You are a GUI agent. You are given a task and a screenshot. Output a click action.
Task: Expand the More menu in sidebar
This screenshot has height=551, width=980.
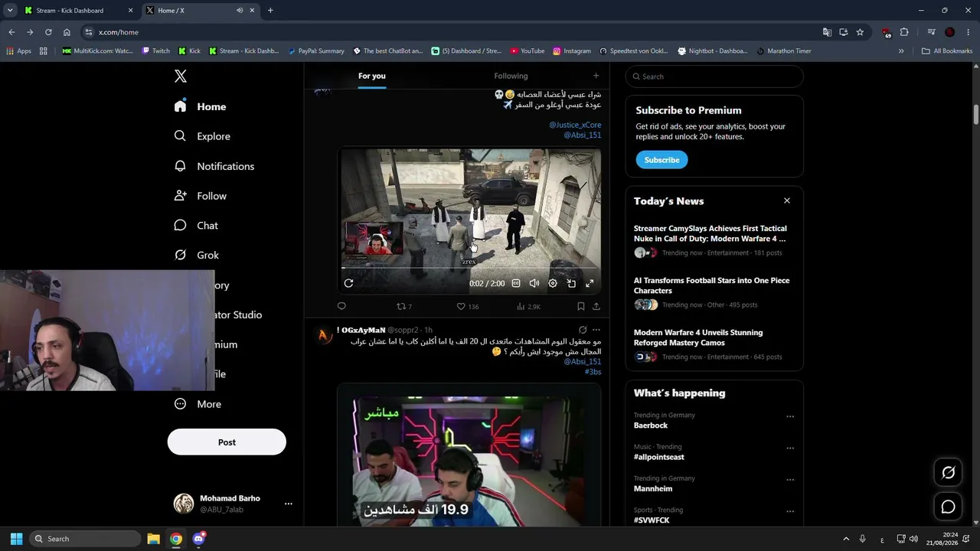(198, 404)
